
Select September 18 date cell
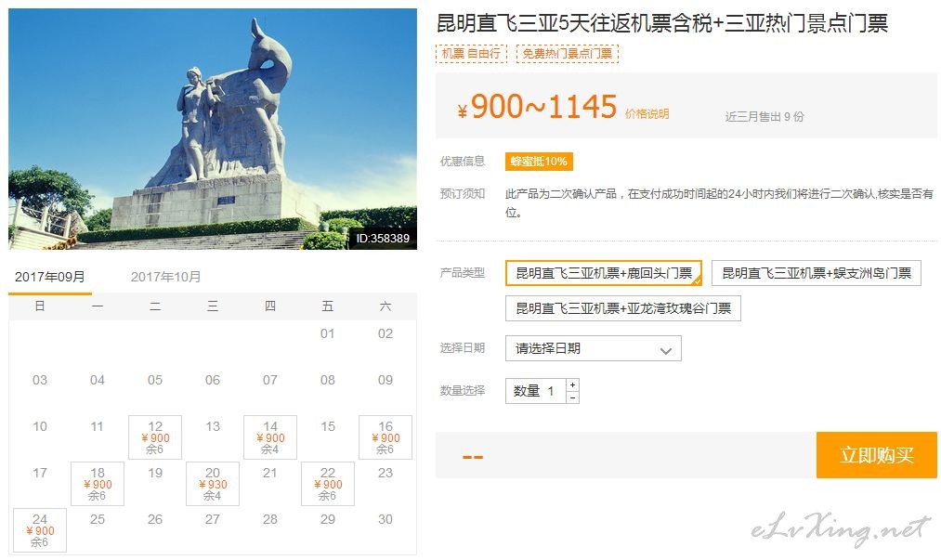click(x=98, y=484)
